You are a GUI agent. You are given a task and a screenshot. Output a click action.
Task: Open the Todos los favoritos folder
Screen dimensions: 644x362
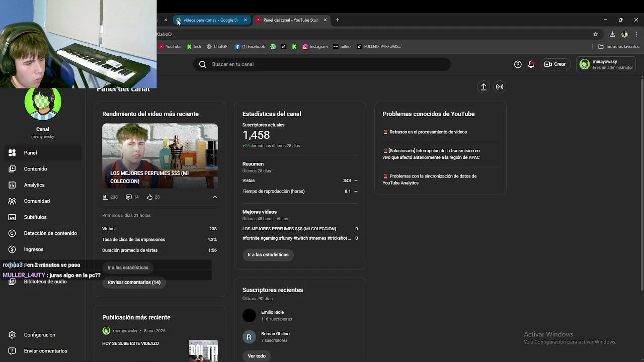(618, 46)
